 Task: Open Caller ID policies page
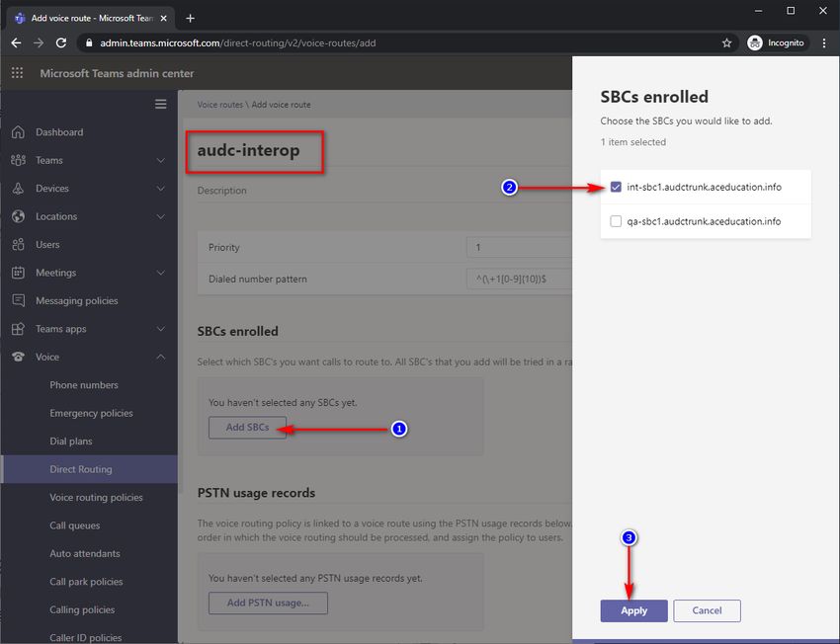click(x=86, y=637)
